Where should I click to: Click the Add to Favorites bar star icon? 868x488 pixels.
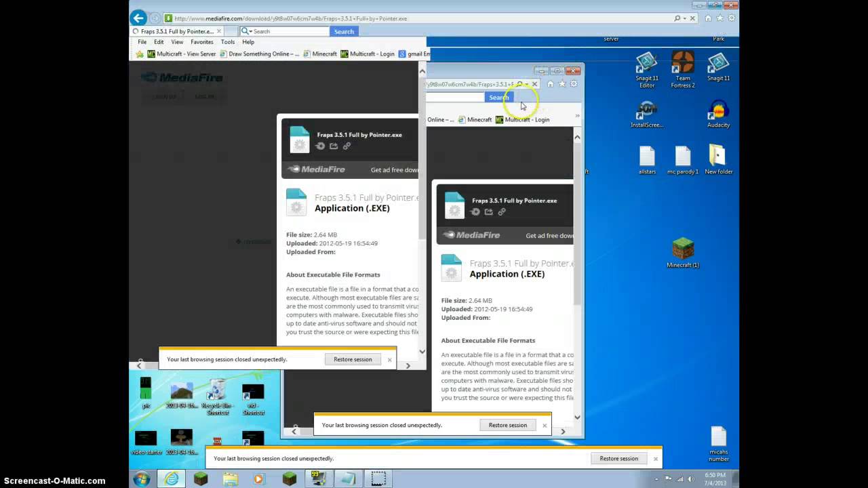pyautogui.click(x=140, y=54)
